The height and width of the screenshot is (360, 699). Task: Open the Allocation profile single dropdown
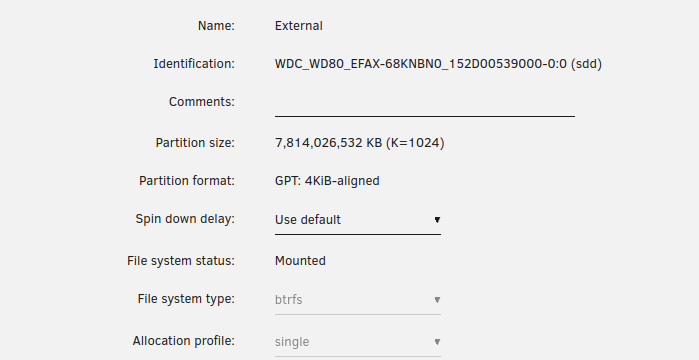coord(358,342)
